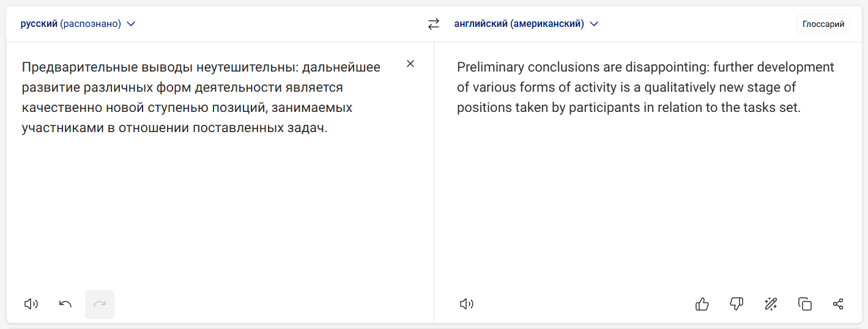Clear the Russian source text
This screenshot has height=329, width=868.
tap(410, 64)
